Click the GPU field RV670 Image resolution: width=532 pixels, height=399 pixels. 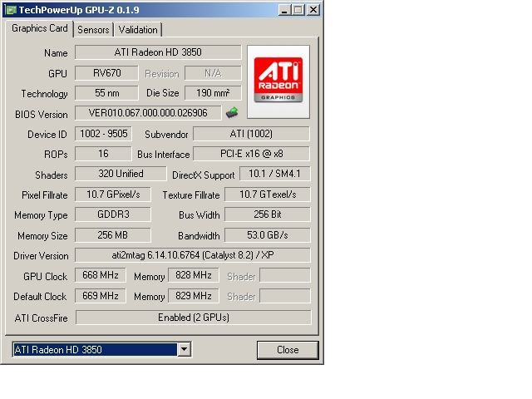pos(106,73)
